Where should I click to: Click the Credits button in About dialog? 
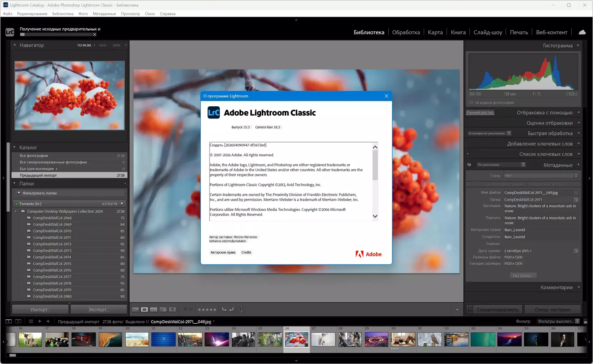tap(246, 252)
